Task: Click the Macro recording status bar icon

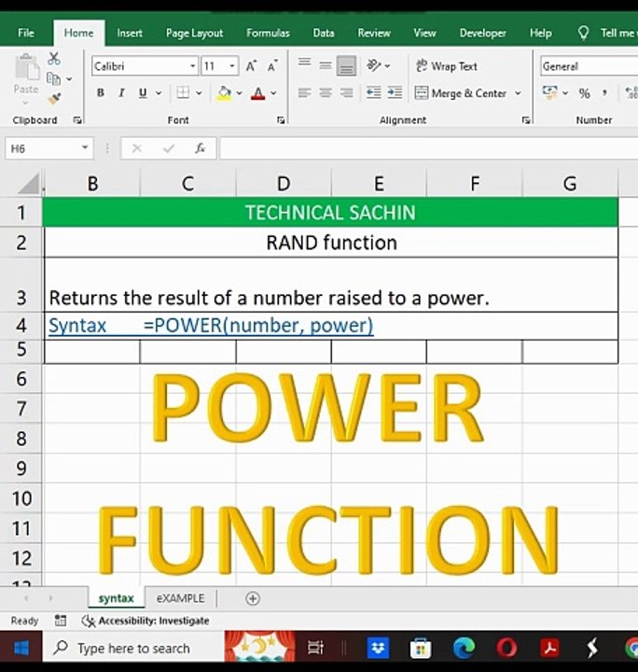Action: (x=61, y=620)
